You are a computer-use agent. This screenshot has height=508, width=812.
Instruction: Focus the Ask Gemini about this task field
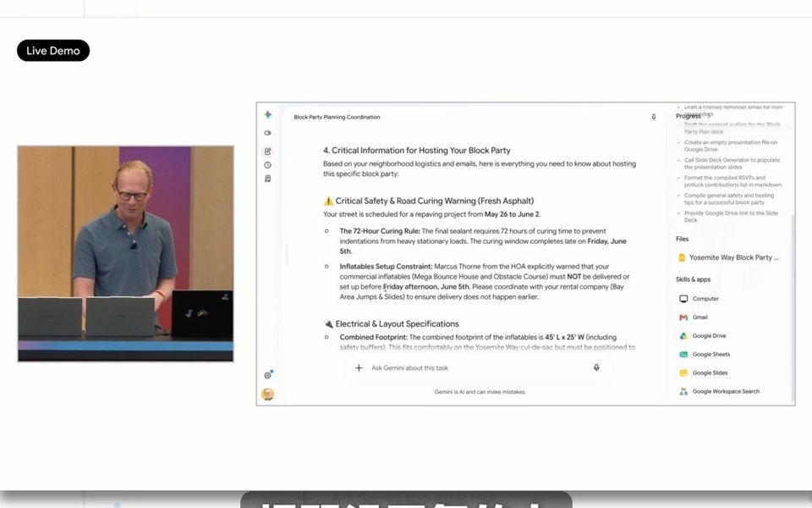pyautogui.click(x=480, y=368)
